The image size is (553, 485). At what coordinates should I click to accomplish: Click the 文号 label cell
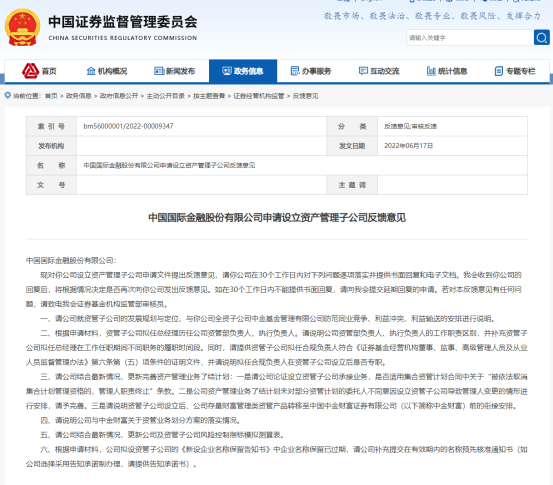click(x=51, y=185)
